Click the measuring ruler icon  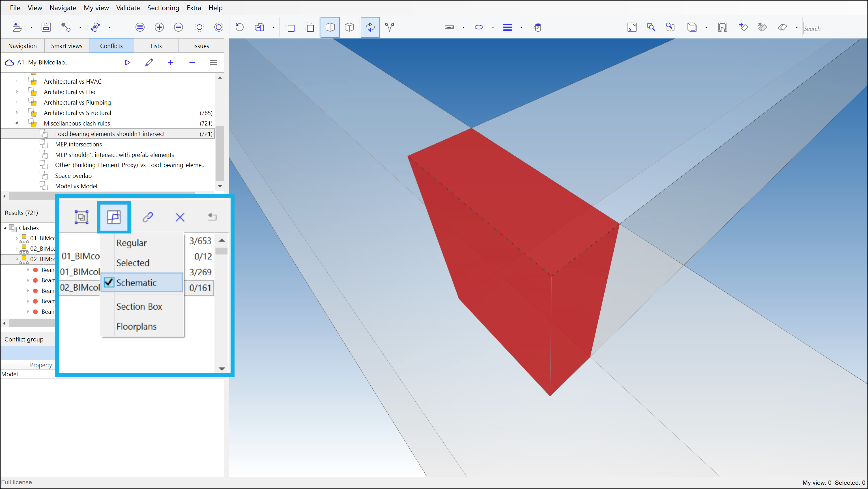click(x=449, y=27)
